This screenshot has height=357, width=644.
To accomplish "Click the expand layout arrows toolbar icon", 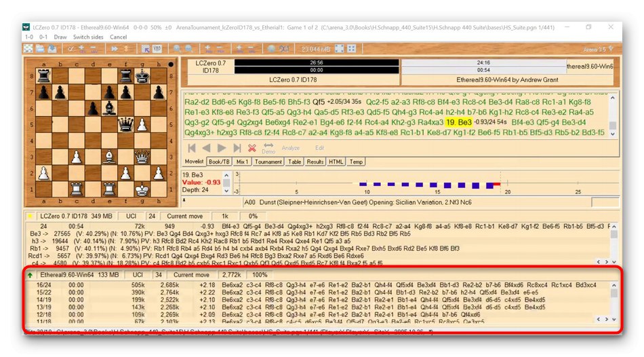I will click(339, 49).
